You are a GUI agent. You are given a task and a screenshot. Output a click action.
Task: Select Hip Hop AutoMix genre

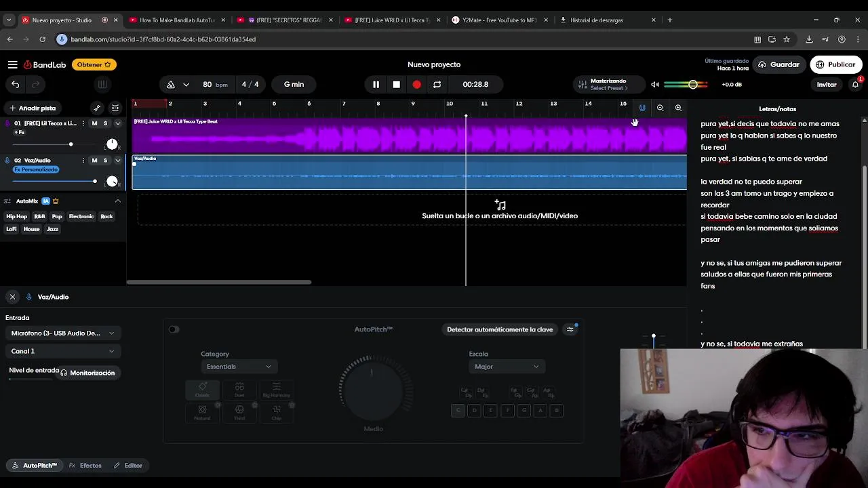click(17, 217)
